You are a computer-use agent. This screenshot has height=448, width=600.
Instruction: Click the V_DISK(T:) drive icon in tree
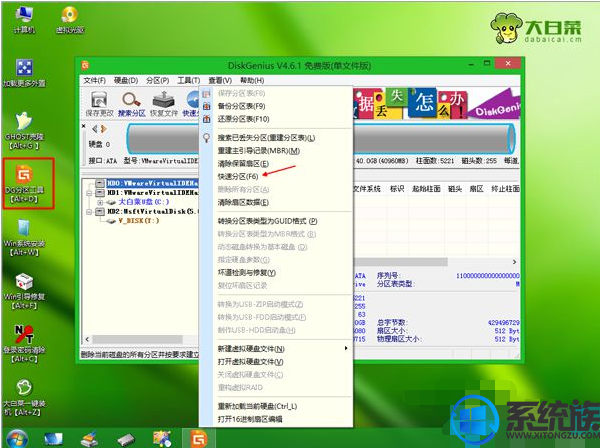(x=111, y=221)
